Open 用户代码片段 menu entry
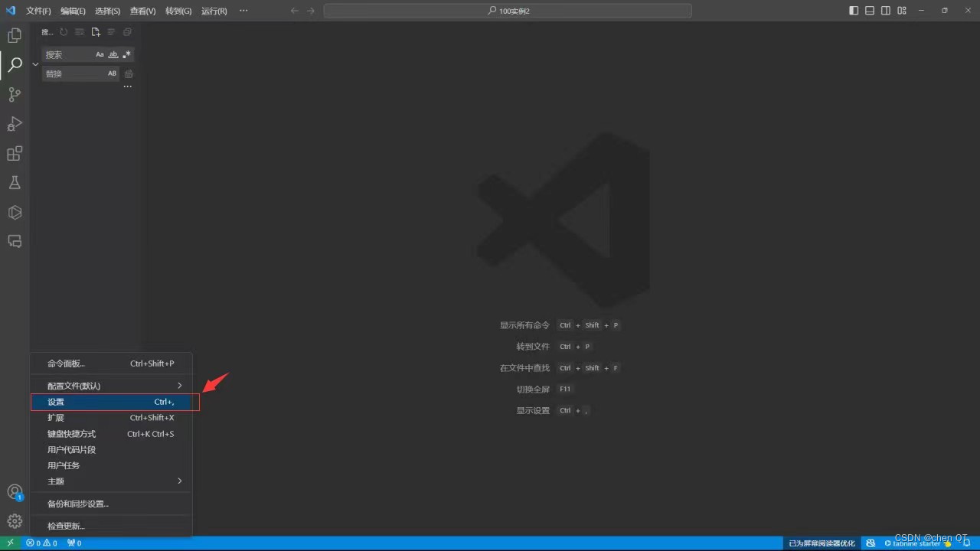Image resolution: width=980 pixels, height=551 pixels. 111,450
